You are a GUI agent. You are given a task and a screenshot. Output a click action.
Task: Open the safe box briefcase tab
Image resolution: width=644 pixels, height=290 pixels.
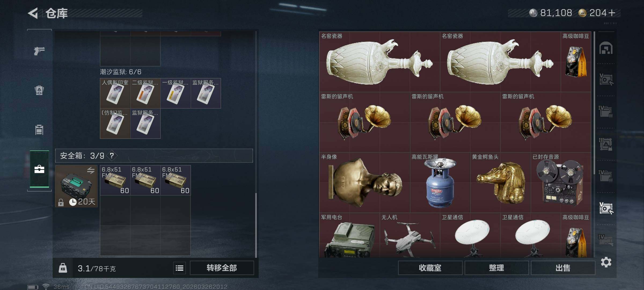tap(39, 169)
